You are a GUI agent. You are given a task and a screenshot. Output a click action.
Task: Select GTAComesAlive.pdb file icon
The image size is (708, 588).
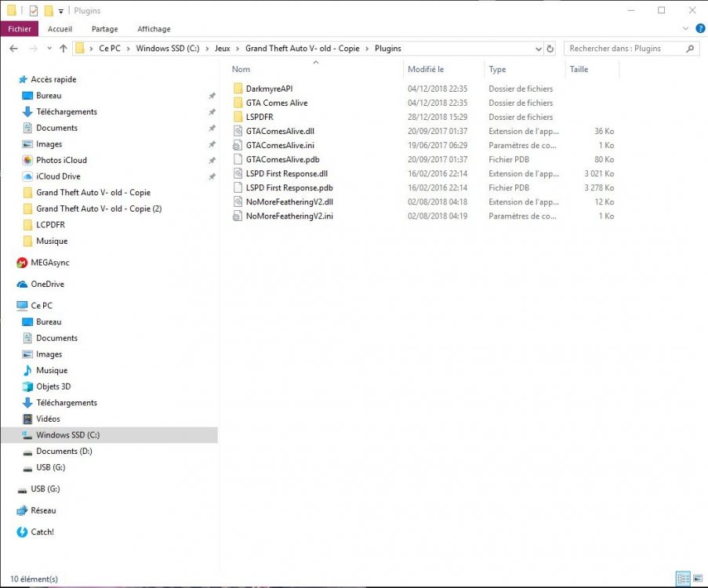[238, 159]
